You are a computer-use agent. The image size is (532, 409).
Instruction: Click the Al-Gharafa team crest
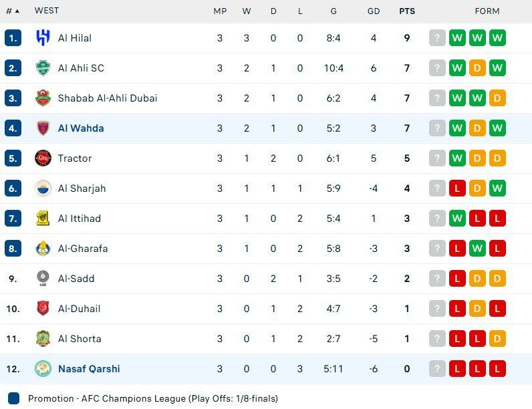coord(43,249)
